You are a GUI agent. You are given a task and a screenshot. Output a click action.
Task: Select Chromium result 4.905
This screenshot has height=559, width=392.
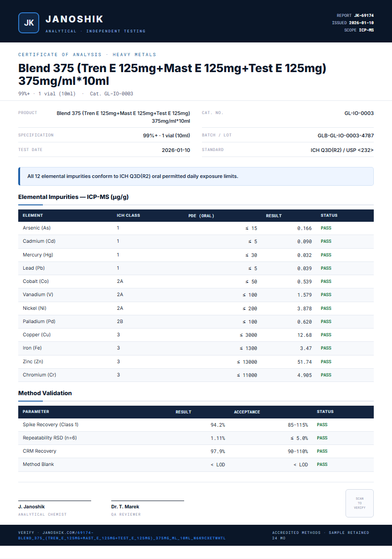tap(304, 375)
